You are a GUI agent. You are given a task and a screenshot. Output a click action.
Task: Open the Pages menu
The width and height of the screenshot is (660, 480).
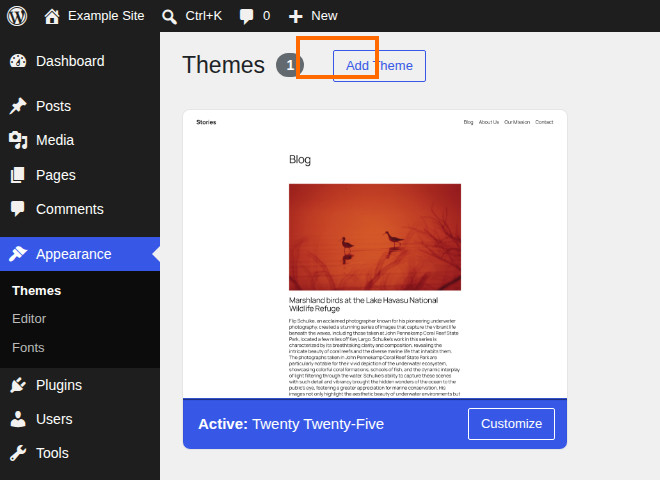[56, 175]
